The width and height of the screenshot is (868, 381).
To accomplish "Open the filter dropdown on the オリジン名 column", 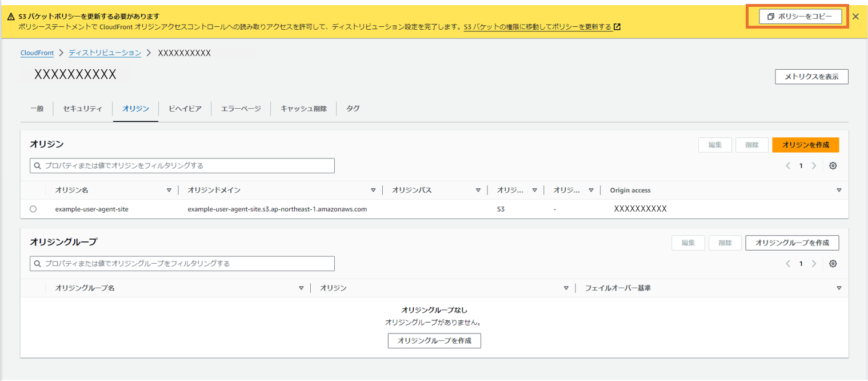I will (169, 189).
